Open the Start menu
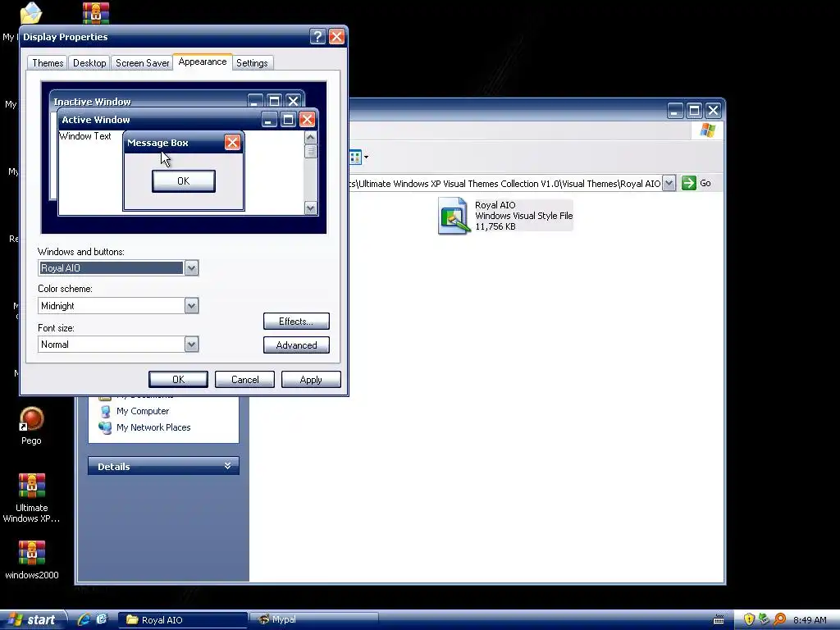 (33, 620)
